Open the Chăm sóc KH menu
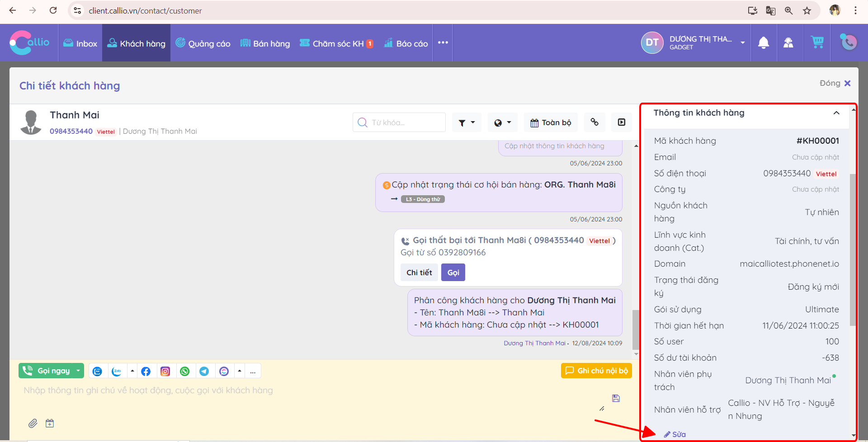 point(336,43)
